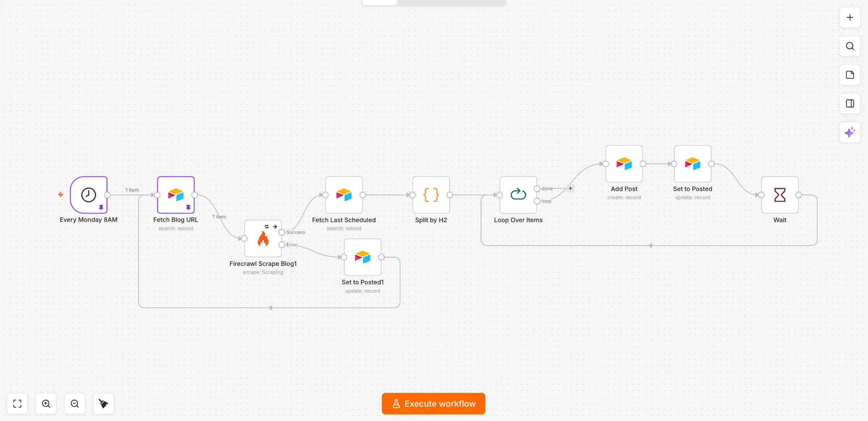Click the input connector of Add Post

point(606,164)
